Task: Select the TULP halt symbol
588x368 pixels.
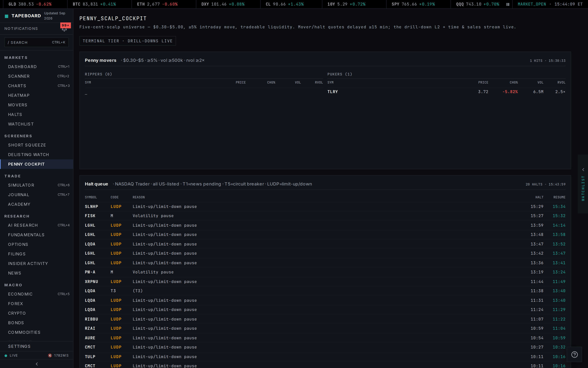Action: (x=90, y=357)
